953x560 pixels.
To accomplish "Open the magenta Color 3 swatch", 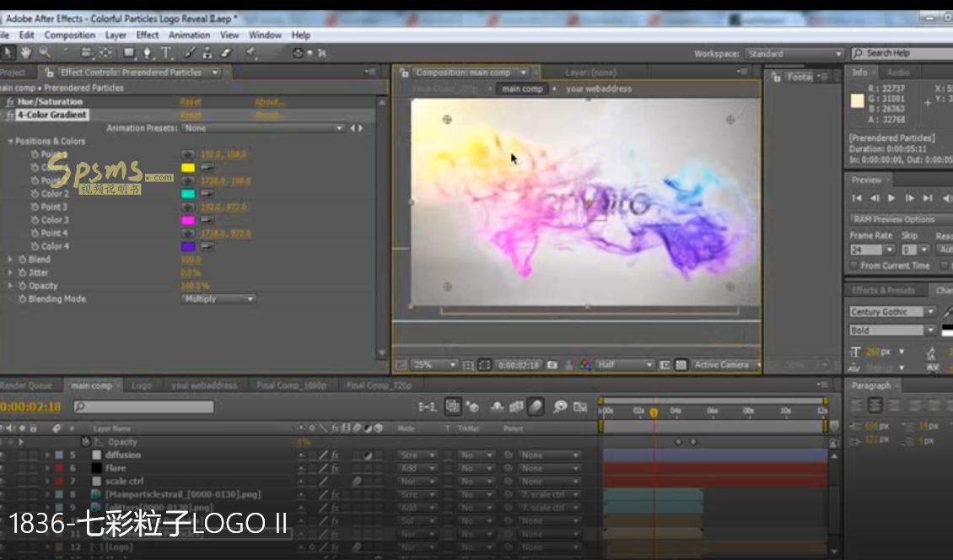I will (188, 220).
